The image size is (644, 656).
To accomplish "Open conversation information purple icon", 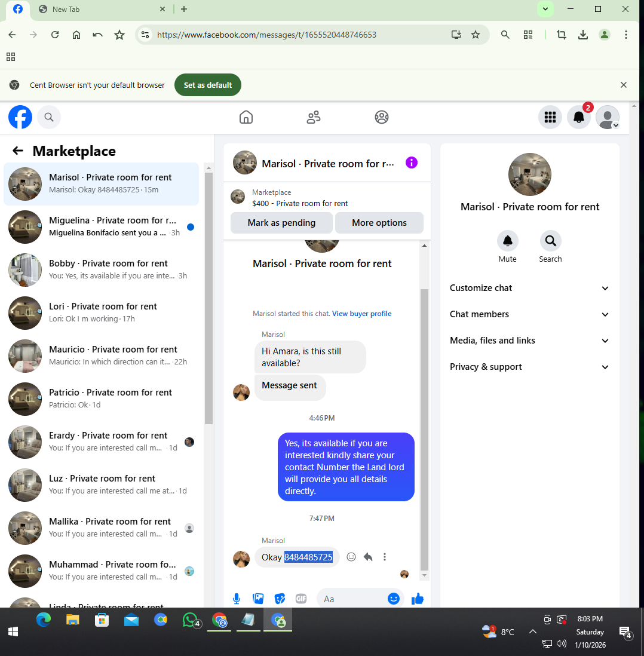I will pyautogui.click(x=412, y=163).
